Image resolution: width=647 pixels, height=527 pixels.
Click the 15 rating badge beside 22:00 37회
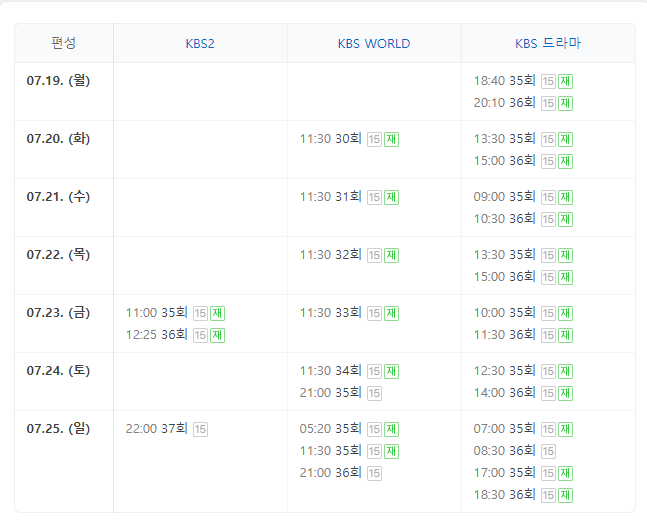click(x=200, y=429)
